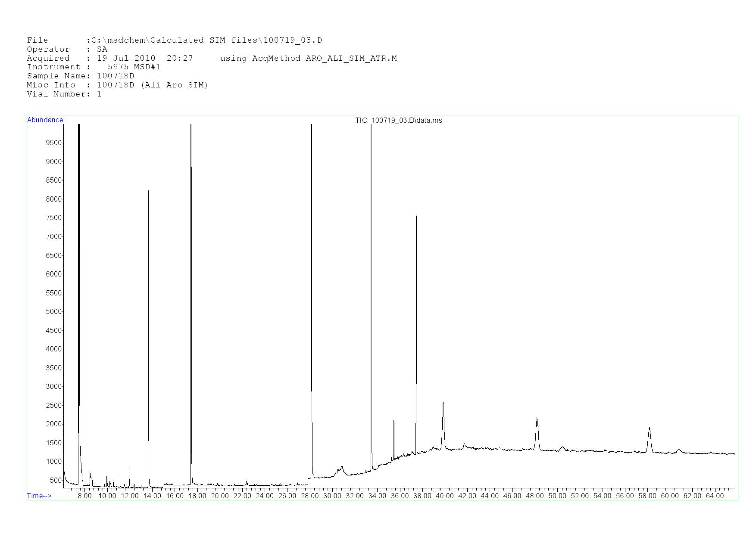
Task: Click the TIC: 100719_03.D\data.ms plot title
Action: click(x=398, y=121)
